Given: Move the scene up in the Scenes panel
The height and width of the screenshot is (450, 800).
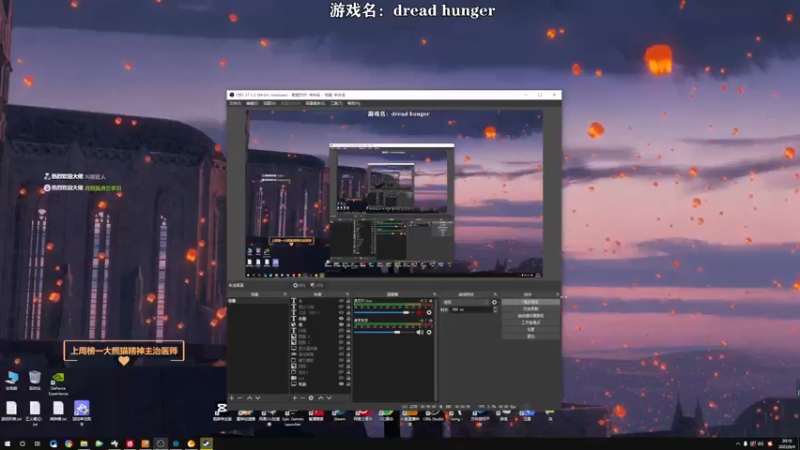Looking at the screenshot, I should tap(249, 398).
